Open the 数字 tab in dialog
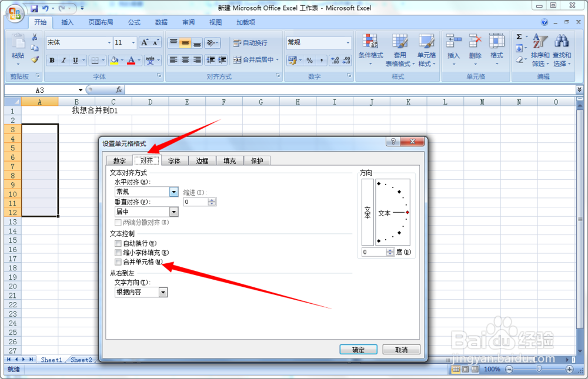Screen dimensions: 588x379 click(x=119, y=161)
